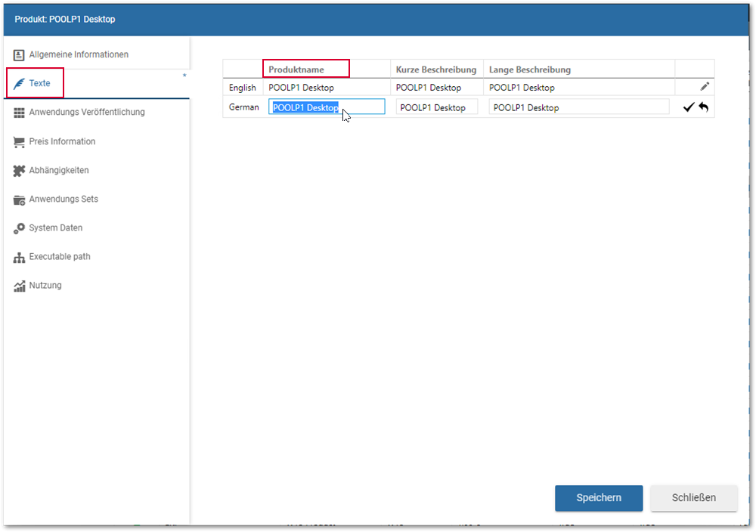
Task: Click the Anwendungs Sets folder icon
Action: [19, 199]
